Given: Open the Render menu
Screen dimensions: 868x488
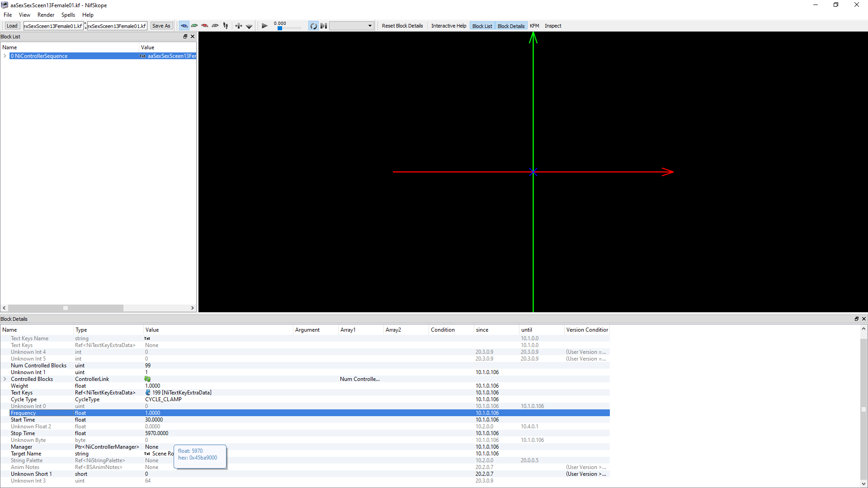Looking at the screenshot, I should pyautogui.click(x=46, y=14).
